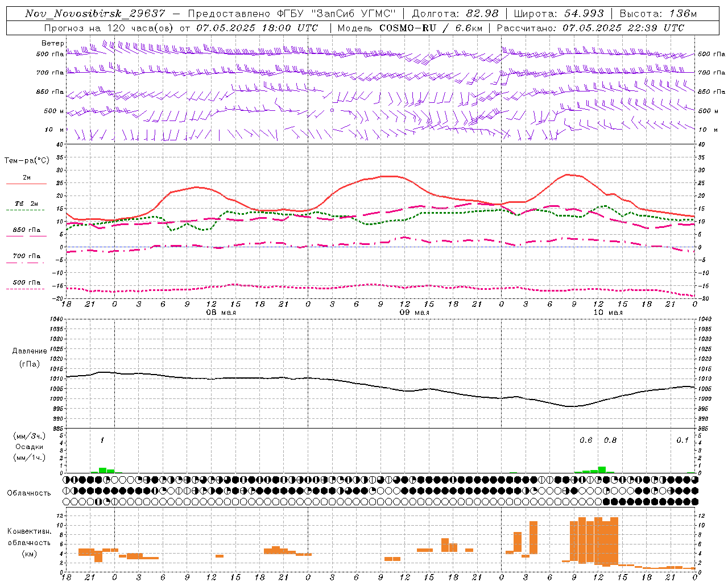Image resolution: width=728 pixels, height=582 pixels.
Task: Click the red 2м legend line sample
Action: (26, 184)
